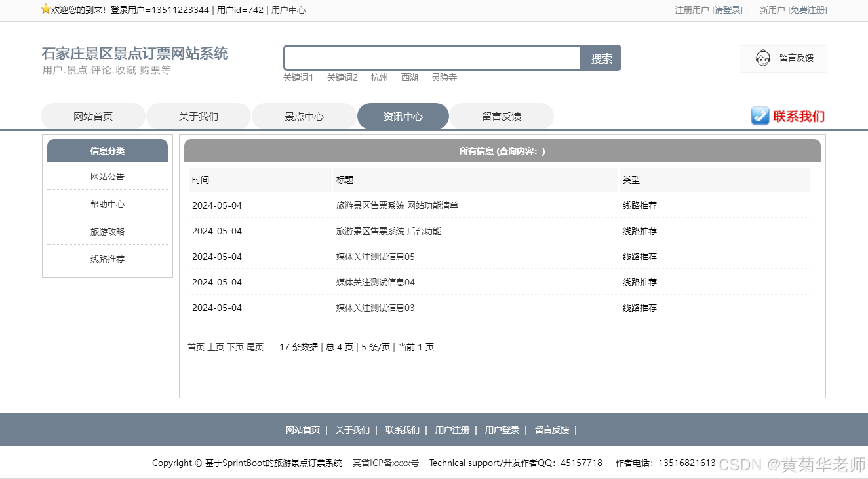Select 网站公告 in 信息分类 sidebar
This screenshot has height=479, width=868.
pos(108,177)
